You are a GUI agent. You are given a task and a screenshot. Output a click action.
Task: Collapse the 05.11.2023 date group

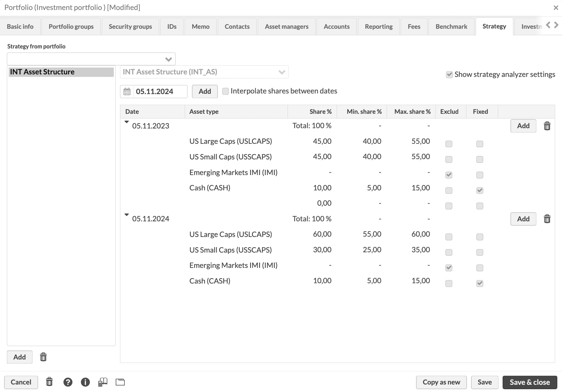click(127, 122)
